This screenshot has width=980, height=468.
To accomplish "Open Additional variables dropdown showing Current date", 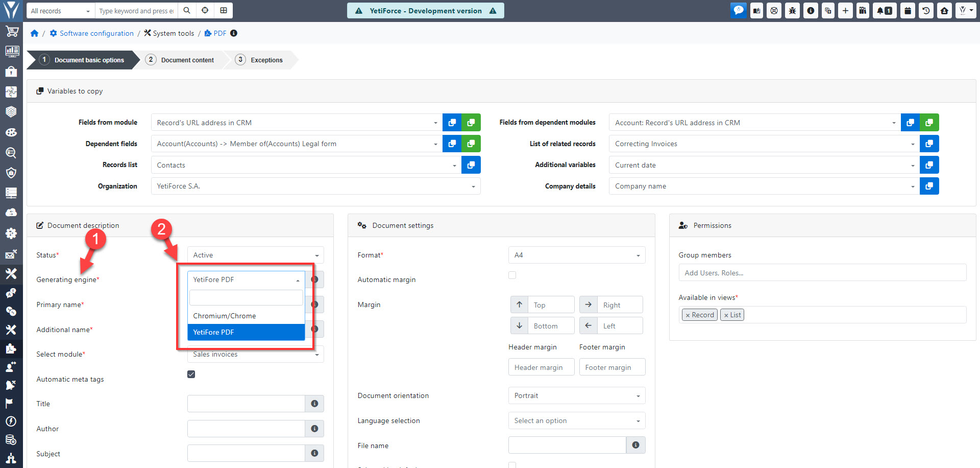I will (x=764, y=165).
